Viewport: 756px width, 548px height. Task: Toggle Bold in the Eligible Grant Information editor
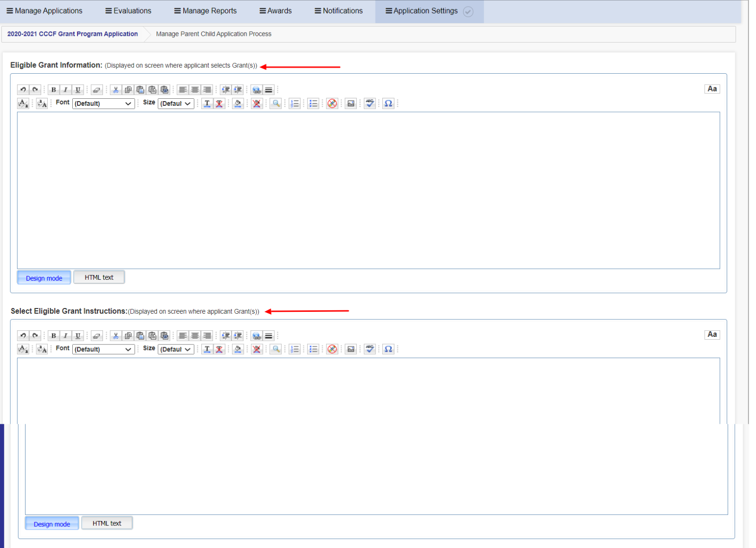click(x=53, y=90)
